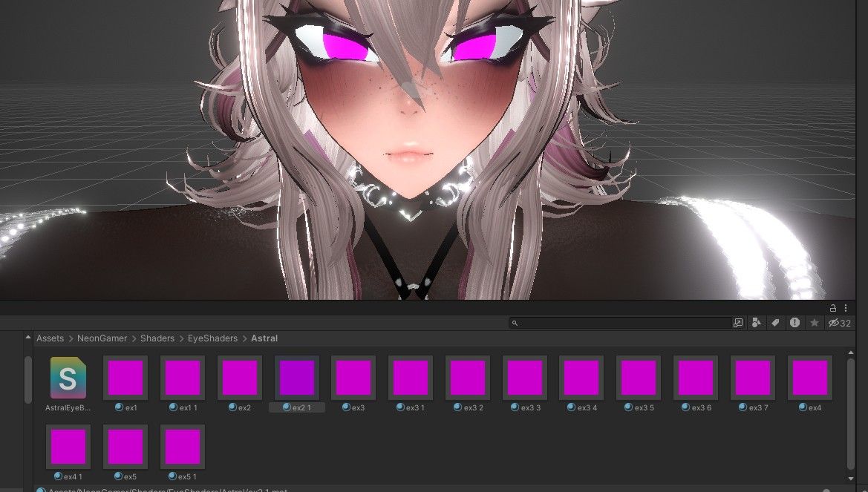Navigate to EyeShaders folder in breadcrumb
The image size is (868, 492).
click(212, 338)
